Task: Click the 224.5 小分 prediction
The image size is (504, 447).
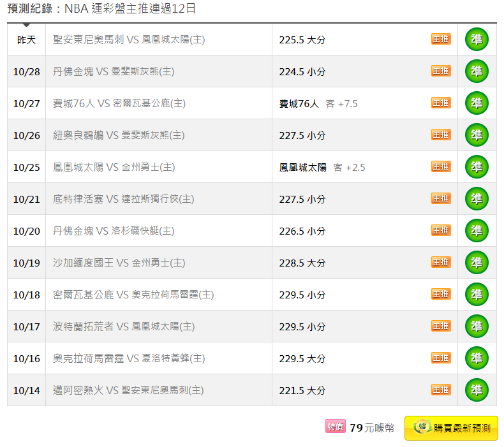Action: tap(302, 71)
